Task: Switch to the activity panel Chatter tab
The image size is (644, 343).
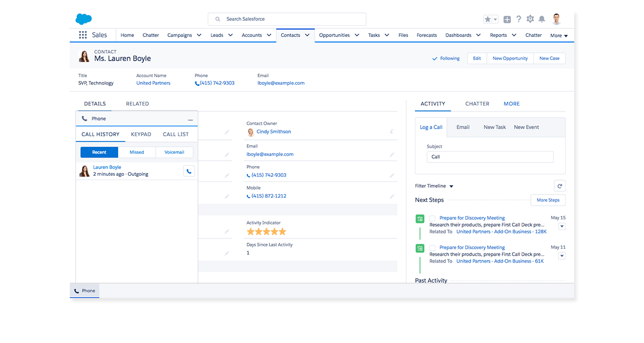Action: click(477, 104)
